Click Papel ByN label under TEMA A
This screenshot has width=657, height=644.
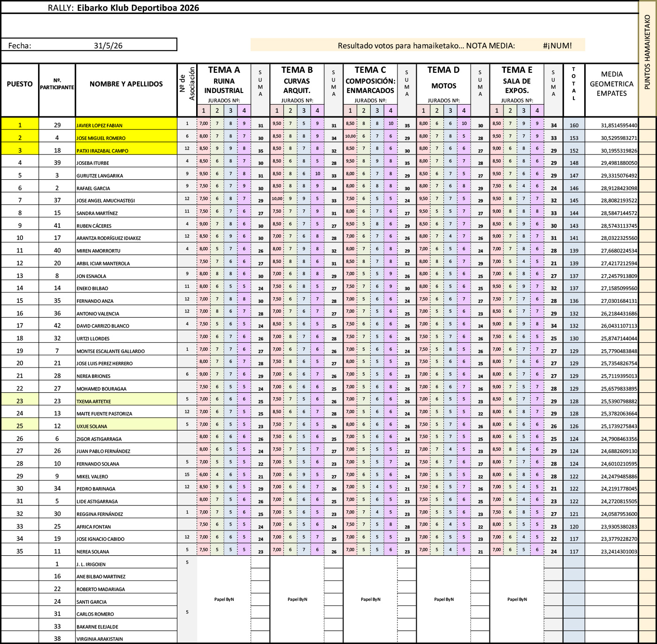point(224,599)
